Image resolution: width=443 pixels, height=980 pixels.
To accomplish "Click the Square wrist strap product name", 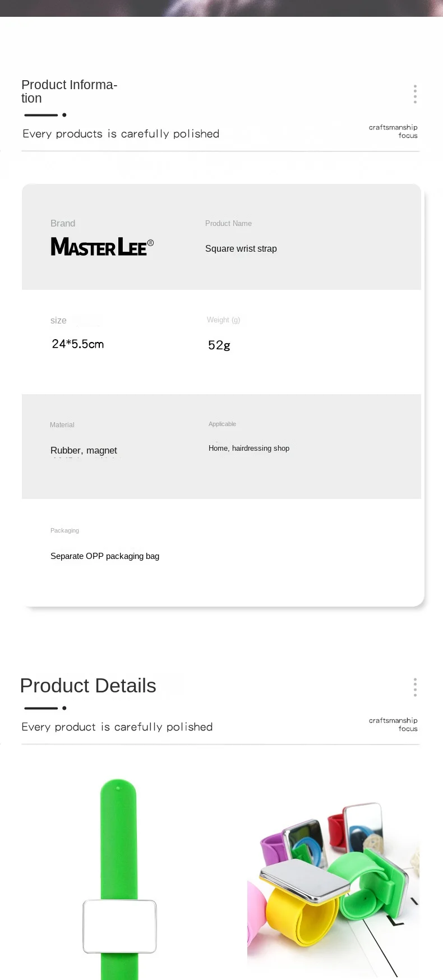I will [x=241, y=248].
